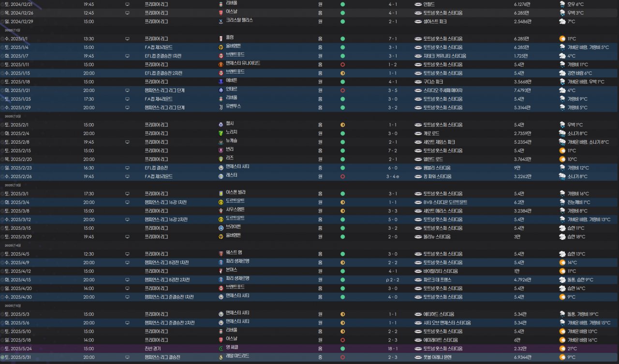
Task: Click the rain weather icon on the 2025/2/4 row
Action: click(562, 133)
